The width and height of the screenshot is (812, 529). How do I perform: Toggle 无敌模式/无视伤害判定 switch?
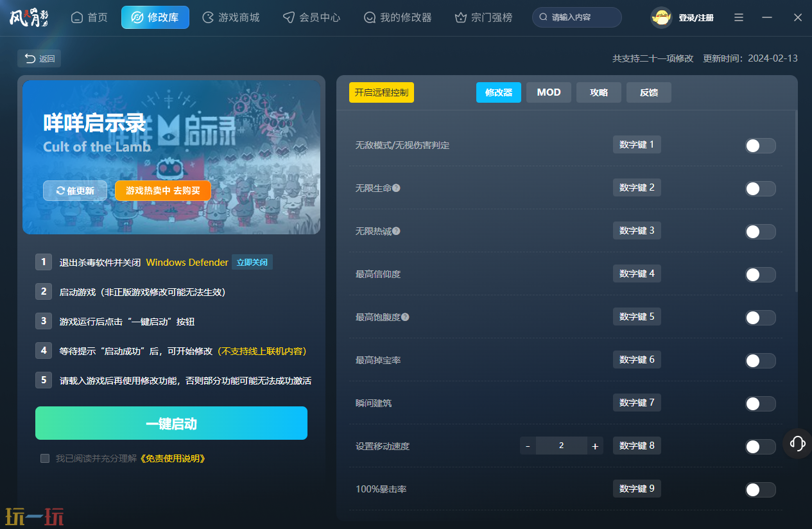pyautogui.click(x=761, y=146)
